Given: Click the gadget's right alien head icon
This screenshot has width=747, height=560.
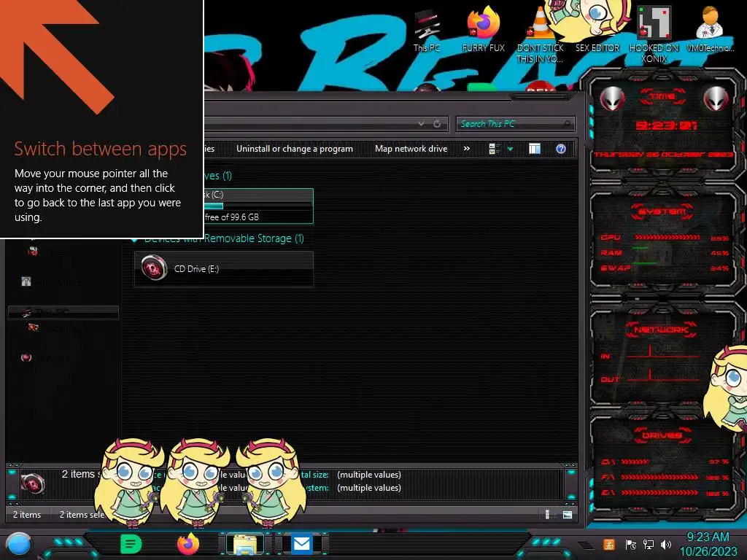Looking at the screenshot, I should (x=716, y=98).
